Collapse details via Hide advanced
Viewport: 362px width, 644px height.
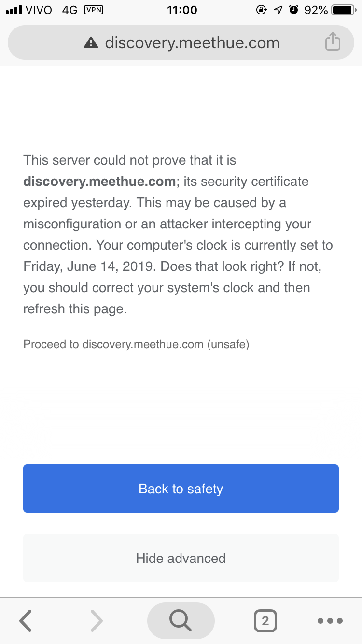(x=181, y=558)
